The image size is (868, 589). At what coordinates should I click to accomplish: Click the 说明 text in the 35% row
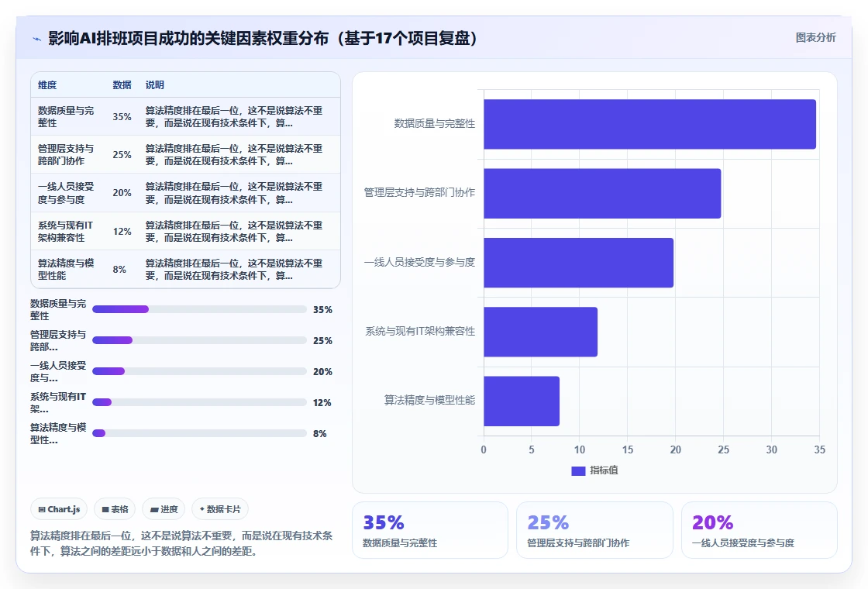pos(233,117)
